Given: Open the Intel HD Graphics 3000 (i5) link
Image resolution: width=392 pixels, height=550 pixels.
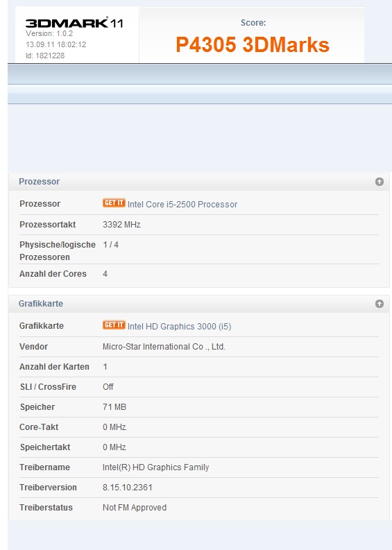Looking at the screenshot, I should pos(179,327).
